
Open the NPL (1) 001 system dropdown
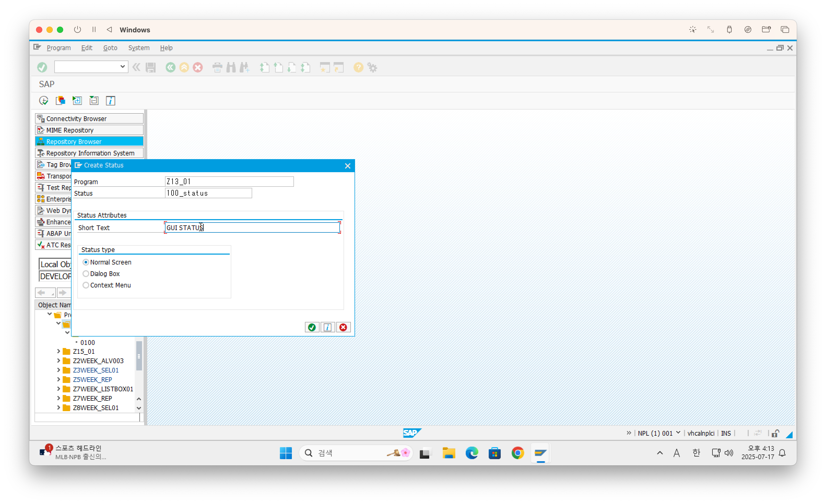(678, 433)
